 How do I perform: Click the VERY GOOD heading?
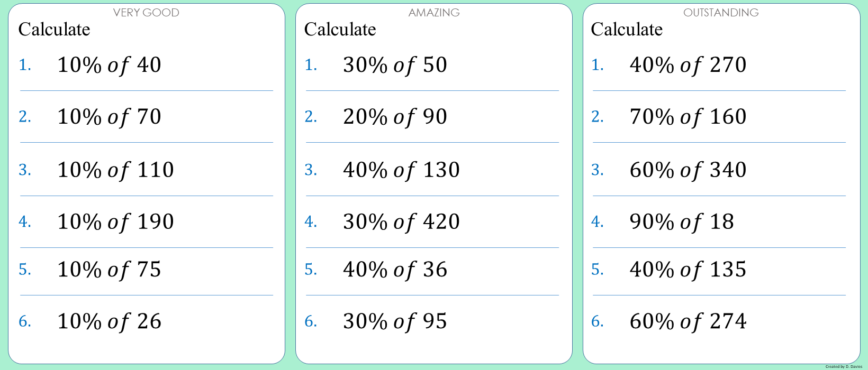pos(146,13)
